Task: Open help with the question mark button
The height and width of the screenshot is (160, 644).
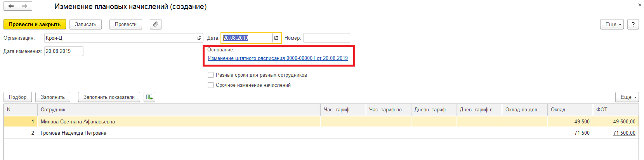Action: (x=633, y=24)
